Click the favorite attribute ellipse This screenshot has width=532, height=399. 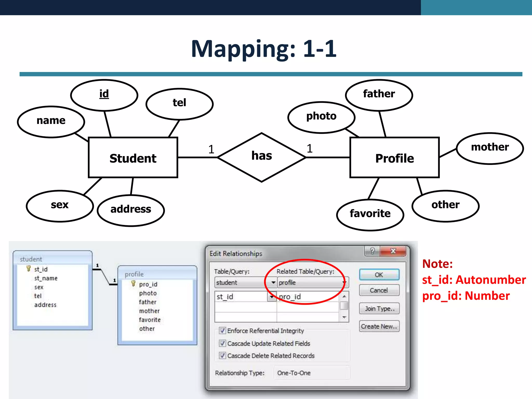(370, 215)
